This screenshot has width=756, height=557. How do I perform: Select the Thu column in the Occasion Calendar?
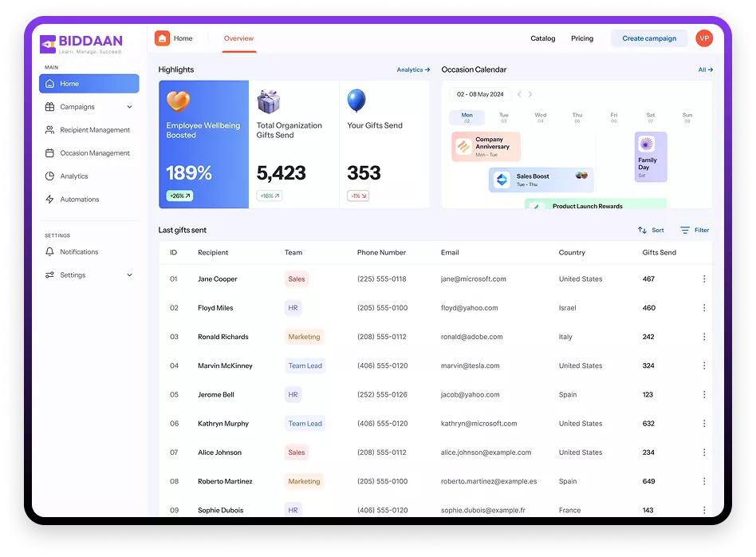tap(577, 116)
